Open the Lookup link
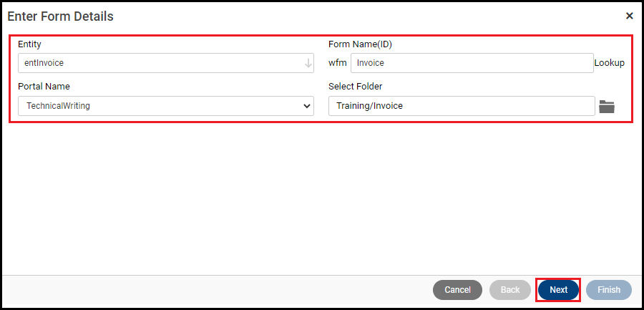Screen dimensions: 644x310 pyautogui.click(x=609, y=63)
